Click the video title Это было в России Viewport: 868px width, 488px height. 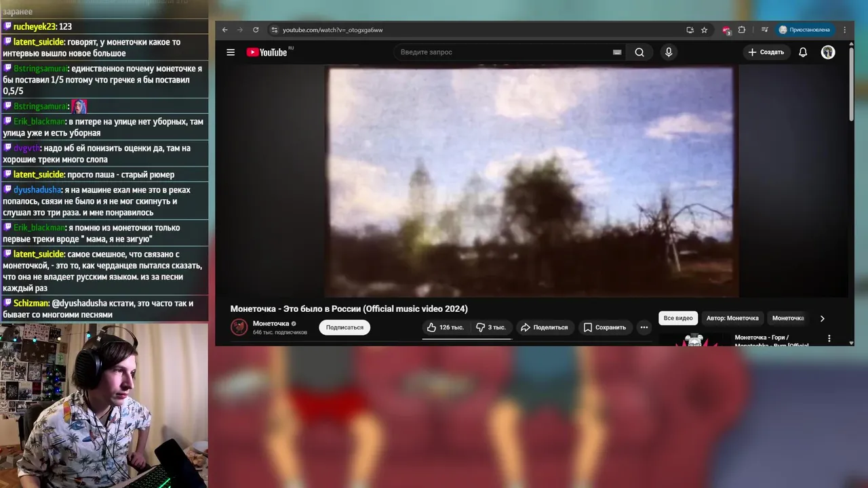click(x=349, y=308)
